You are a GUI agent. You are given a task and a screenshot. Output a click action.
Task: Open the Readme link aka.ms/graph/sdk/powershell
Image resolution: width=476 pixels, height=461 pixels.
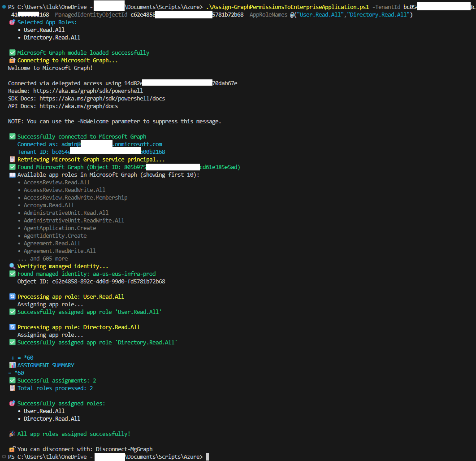tap(88, 91)
